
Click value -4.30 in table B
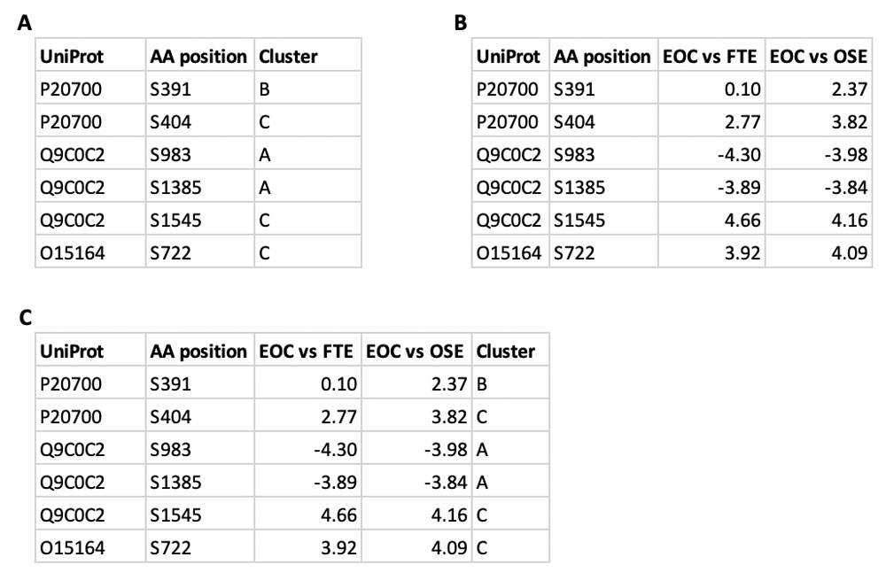pos(739,155)
